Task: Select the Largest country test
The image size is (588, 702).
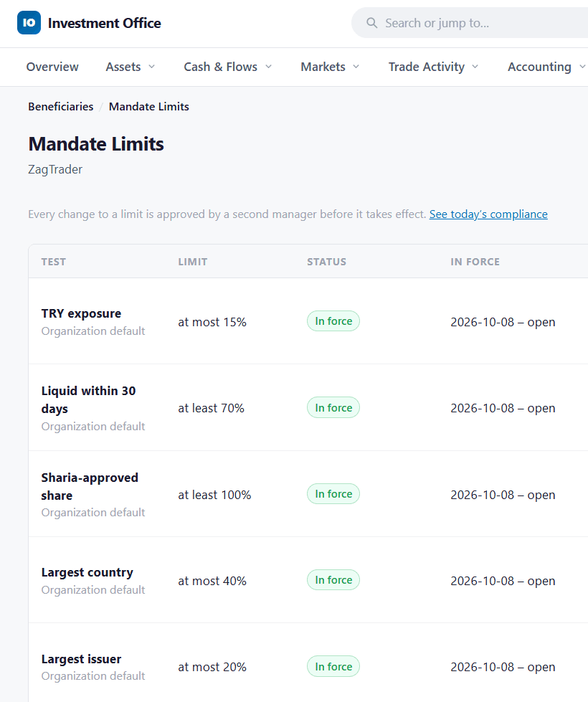Action: 87,573
